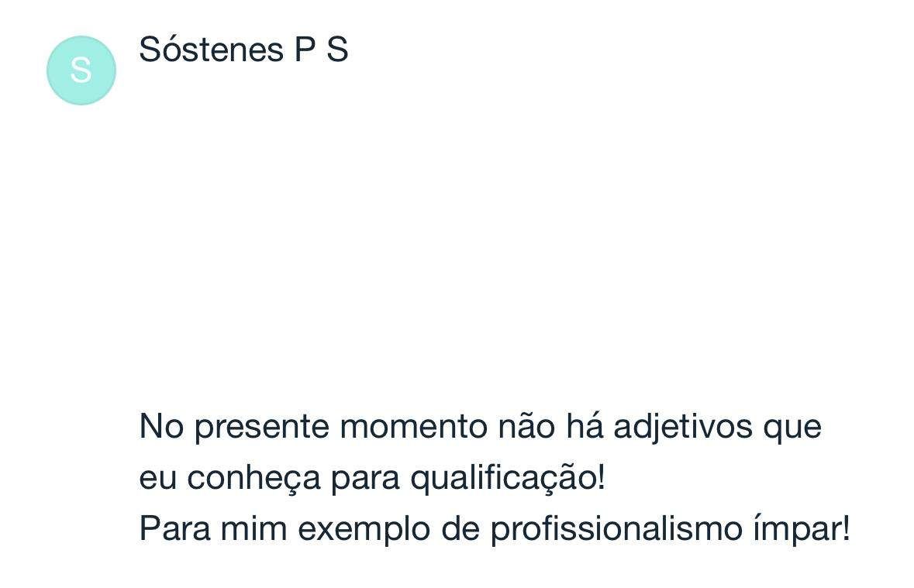Click the word que ending the first line
This screenshot has width=914, height=588.
(793, 427)
